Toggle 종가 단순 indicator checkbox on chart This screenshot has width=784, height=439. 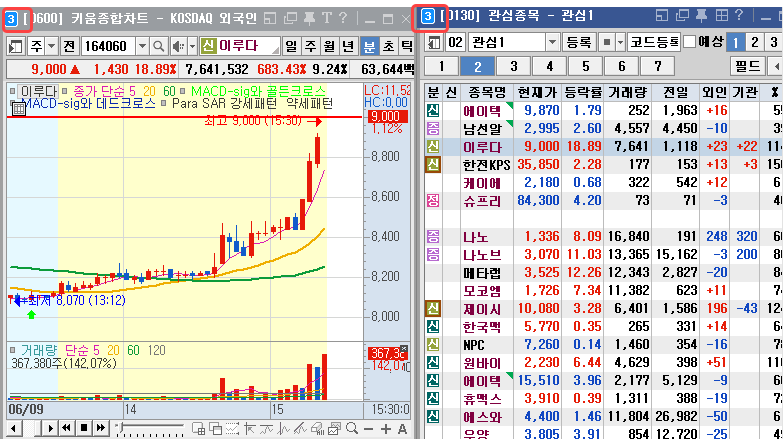(x=64, y=91)
